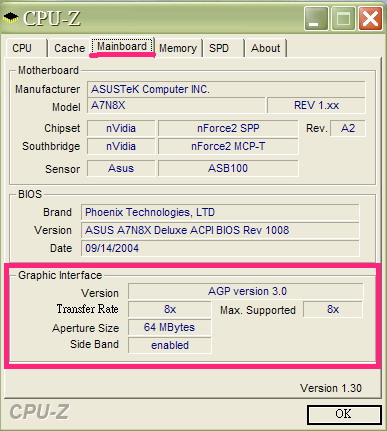Select the A7N8X model value
This screenshot has height=431, width=387.
coord(176,105)
